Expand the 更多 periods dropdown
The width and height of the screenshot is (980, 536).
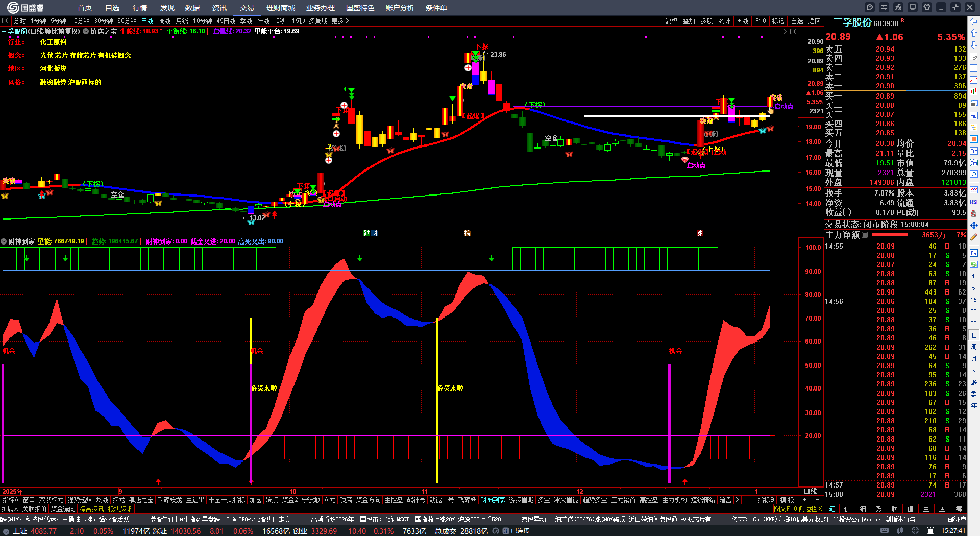click(340, 21)
